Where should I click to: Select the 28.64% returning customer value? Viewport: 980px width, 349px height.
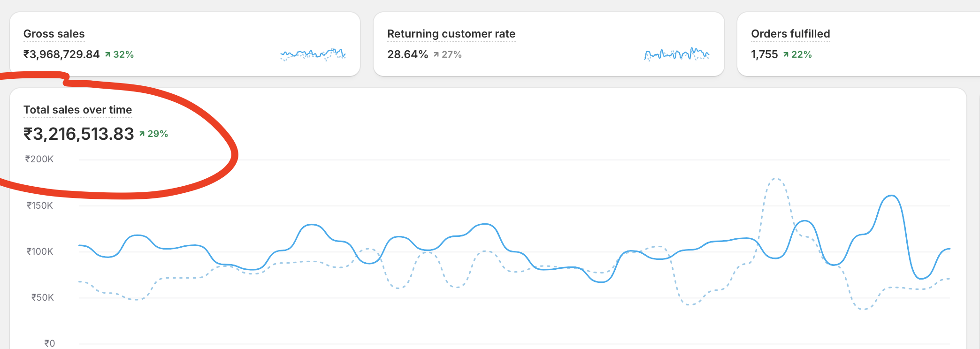407,54
